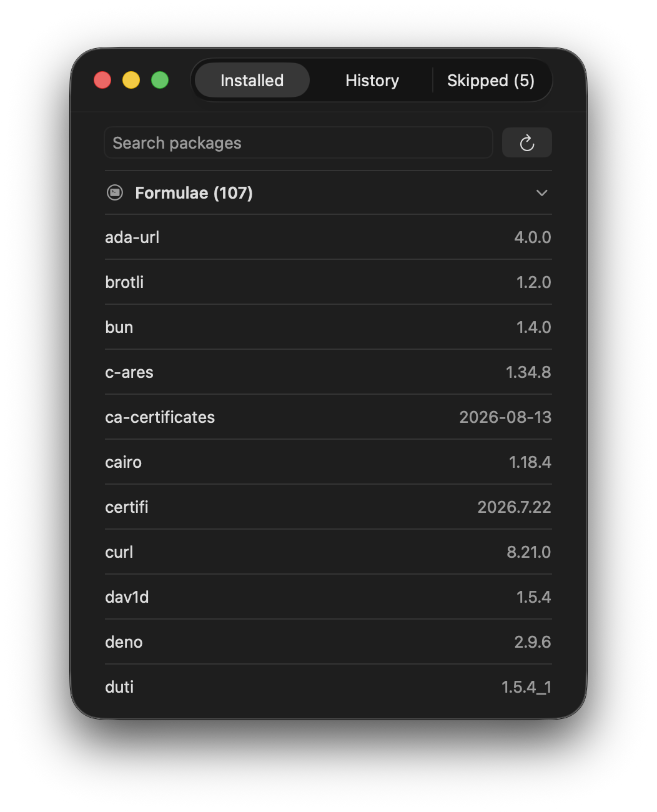Click version 1.5.4 of dav1d
This screenshot has width=657, height=812.
tap(534, 597)
